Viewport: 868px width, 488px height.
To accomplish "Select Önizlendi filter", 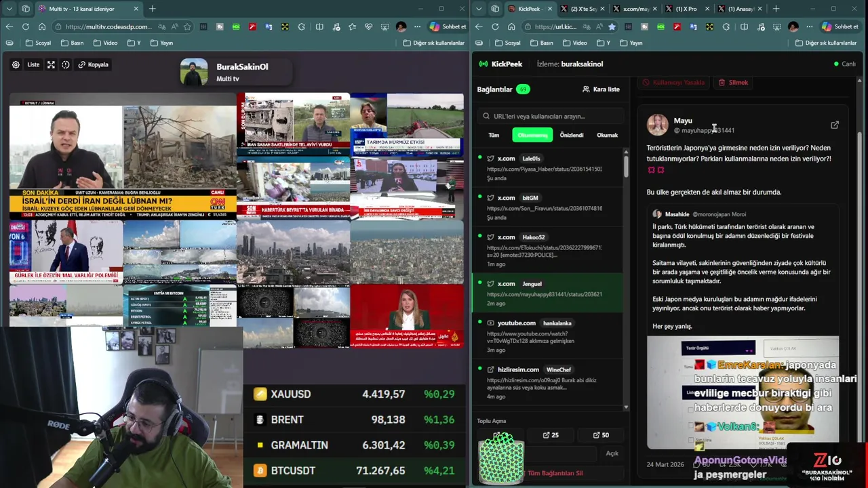I will click(x=572, y=135).
